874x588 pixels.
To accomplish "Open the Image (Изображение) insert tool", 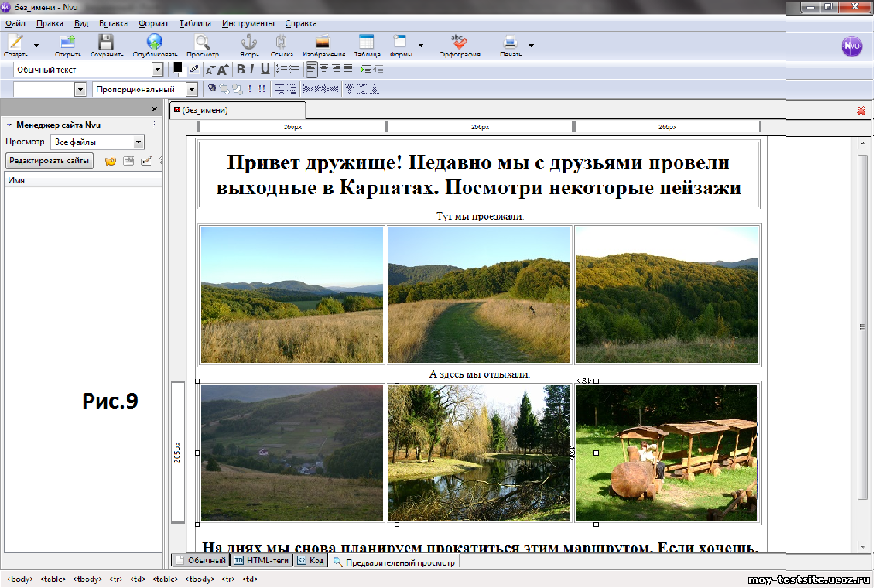I will 323,42.
